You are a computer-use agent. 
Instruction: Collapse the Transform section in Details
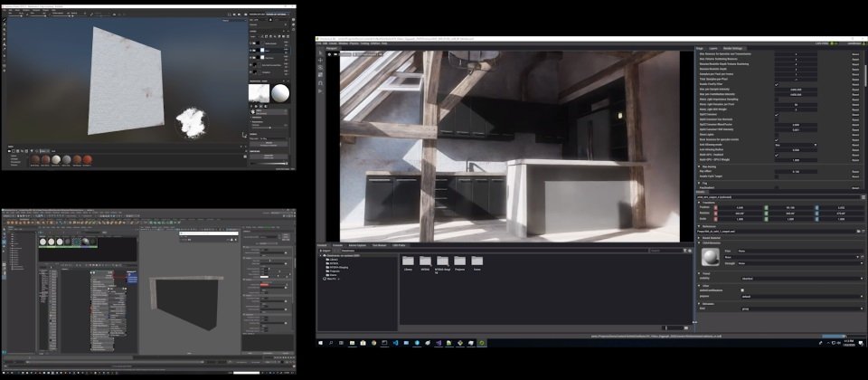[699, 203]
